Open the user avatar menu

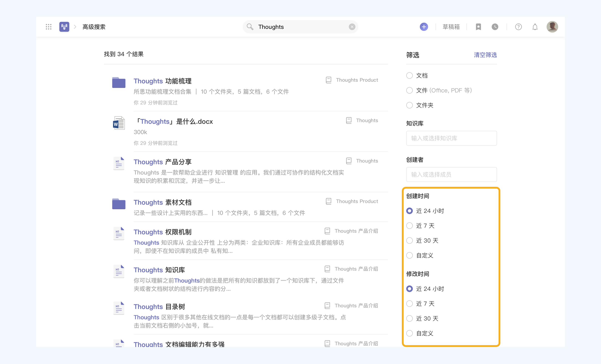tap(552, 27)
